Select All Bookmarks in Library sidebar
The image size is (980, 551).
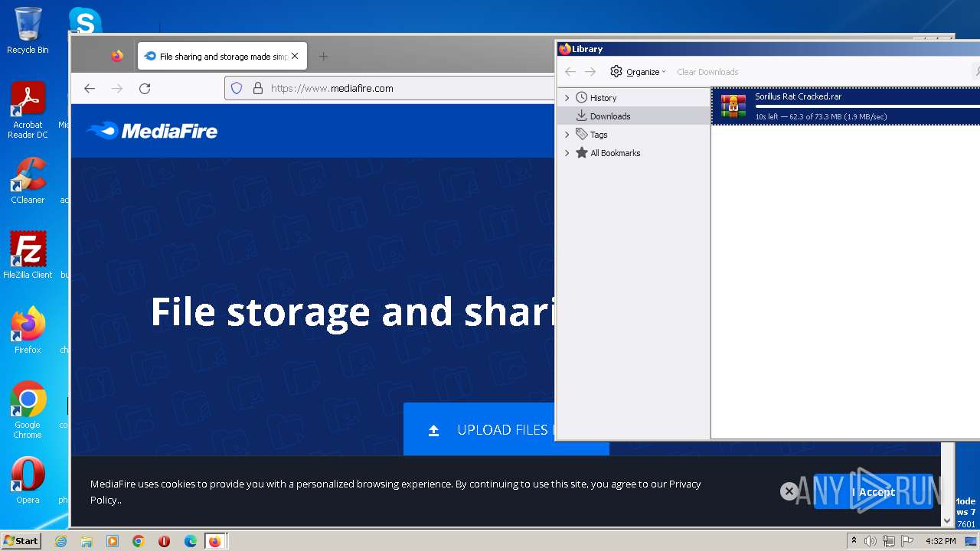(x=615, y=153)
